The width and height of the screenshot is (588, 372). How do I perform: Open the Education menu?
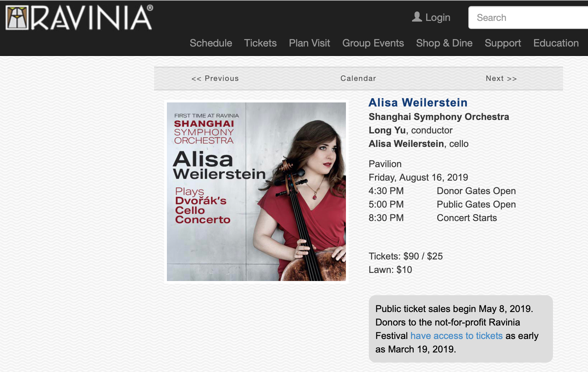pos(556,43)
